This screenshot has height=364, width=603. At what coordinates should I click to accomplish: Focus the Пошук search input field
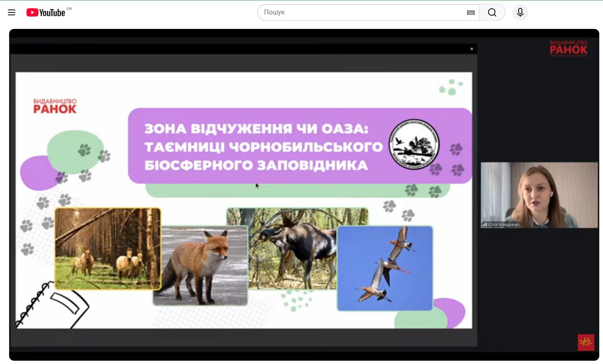[360, 12]
